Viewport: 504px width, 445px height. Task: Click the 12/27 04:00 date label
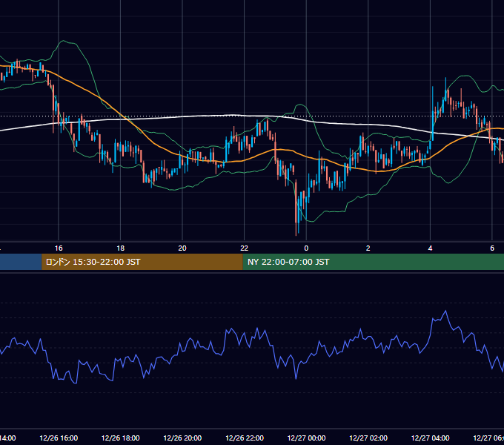[430, 438]
